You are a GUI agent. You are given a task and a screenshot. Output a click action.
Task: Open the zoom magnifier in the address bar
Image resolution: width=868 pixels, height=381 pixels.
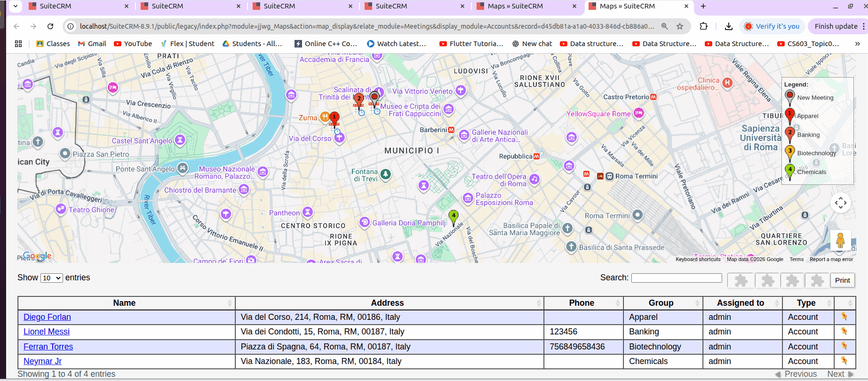coord(664,26)
